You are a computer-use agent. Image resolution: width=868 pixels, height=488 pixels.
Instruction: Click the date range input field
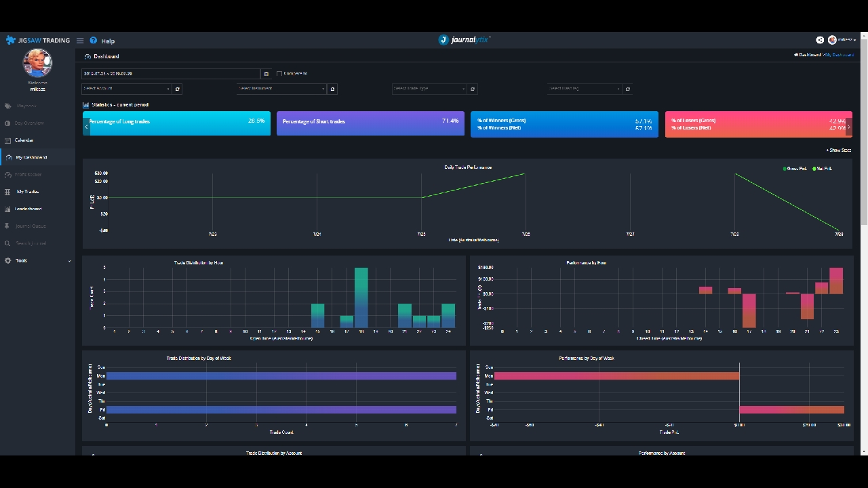171,73
